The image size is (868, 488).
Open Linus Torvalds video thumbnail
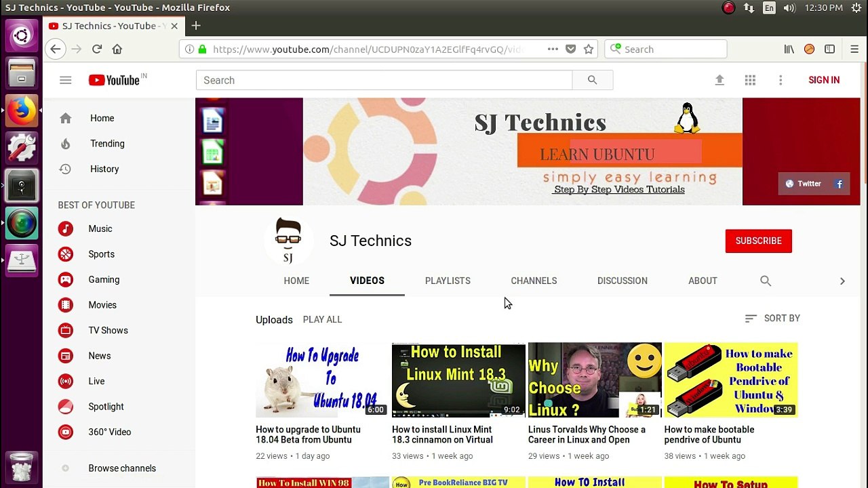tap(595, 380)
